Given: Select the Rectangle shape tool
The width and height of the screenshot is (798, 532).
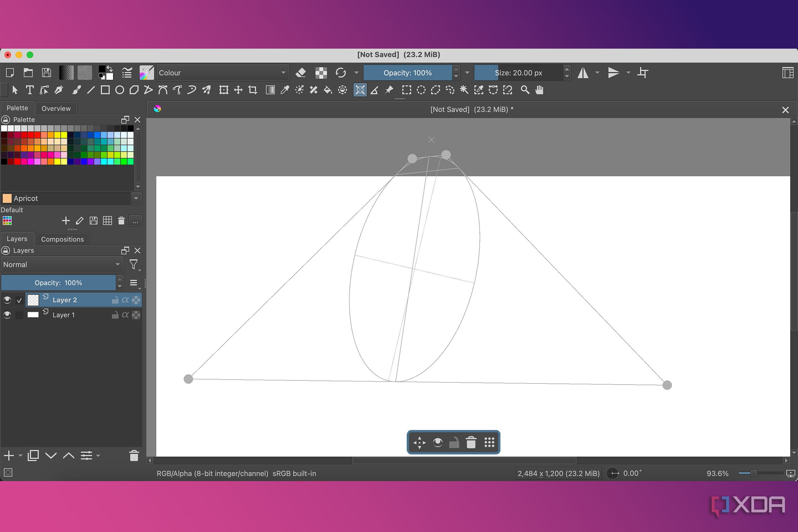Looking at the screenshot, I should click(x=105, y=90).
